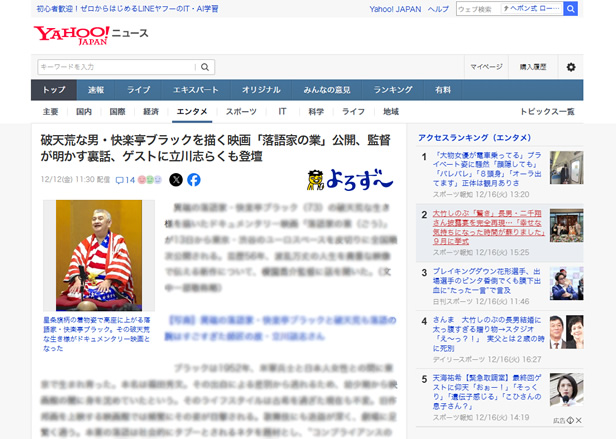Open the article comments (14)
The width and height of the screenshot is (616, 439).
[125, 180]
